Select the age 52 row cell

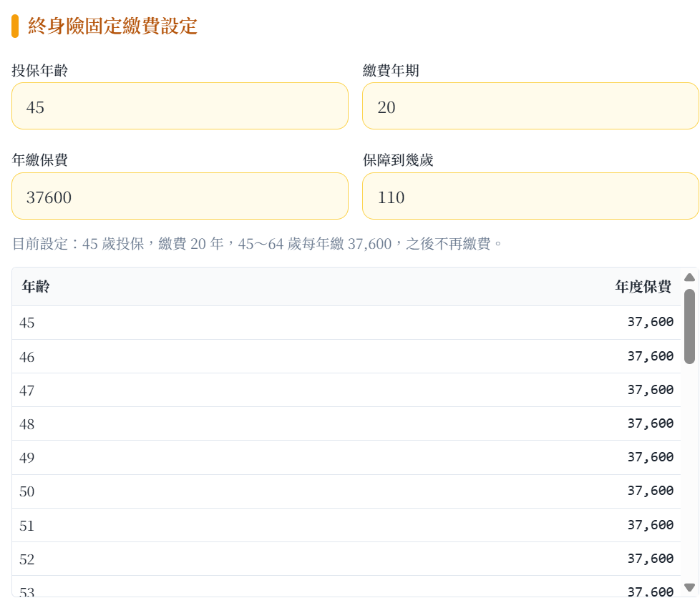(26, 559)
